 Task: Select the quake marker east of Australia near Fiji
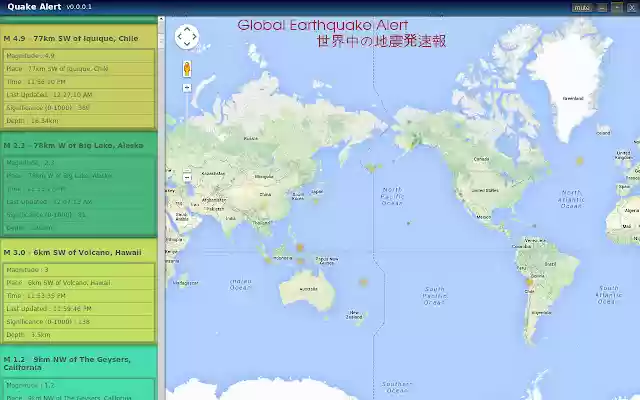363,282
